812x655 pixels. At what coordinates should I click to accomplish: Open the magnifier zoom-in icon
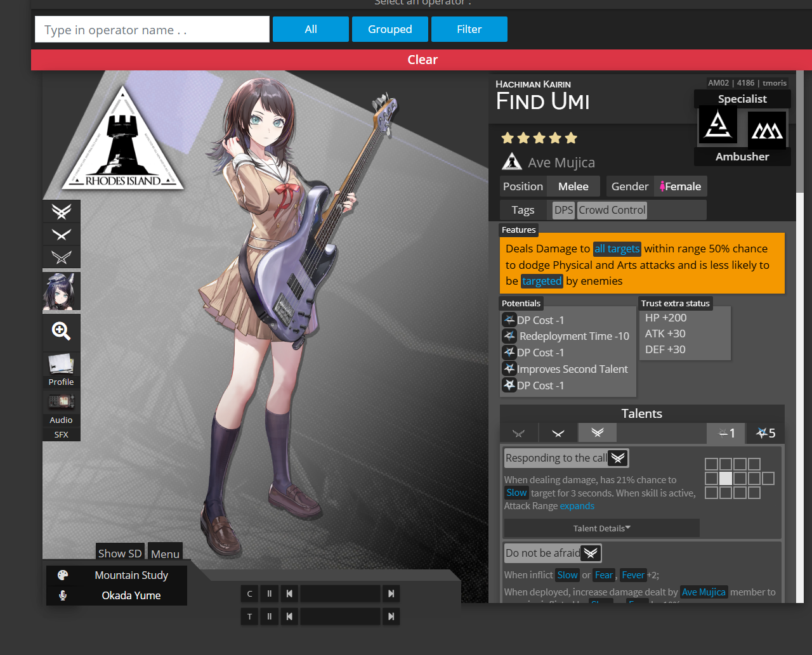[62, 331]
